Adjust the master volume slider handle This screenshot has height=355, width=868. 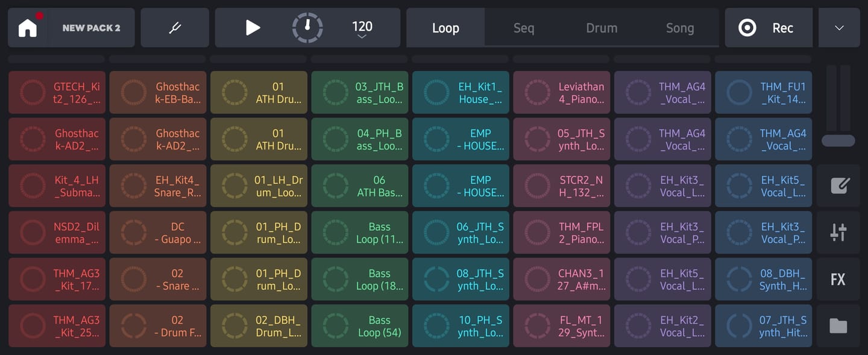pyautogui.click(x=838, y=140)
